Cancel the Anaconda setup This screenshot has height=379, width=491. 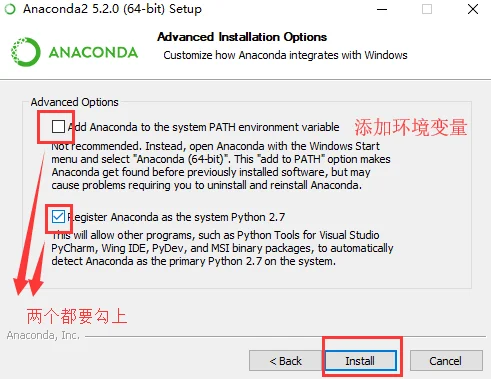(x=446, y=361)
